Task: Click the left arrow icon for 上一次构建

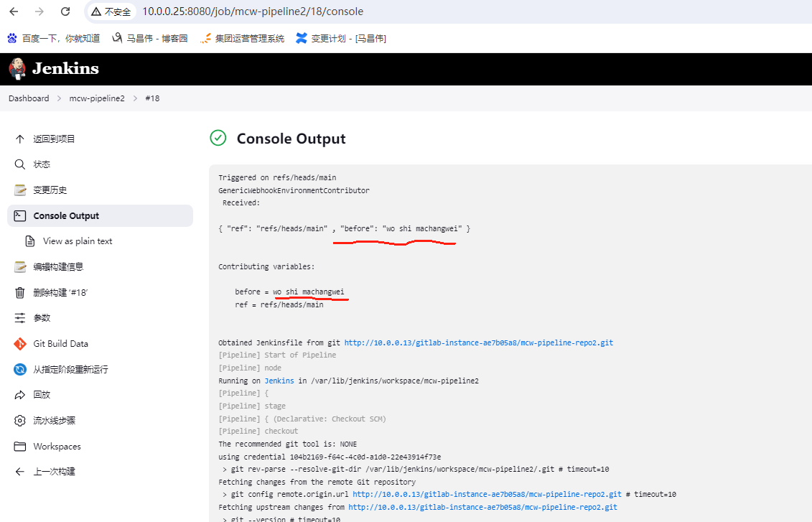Action: pos(19,472)
